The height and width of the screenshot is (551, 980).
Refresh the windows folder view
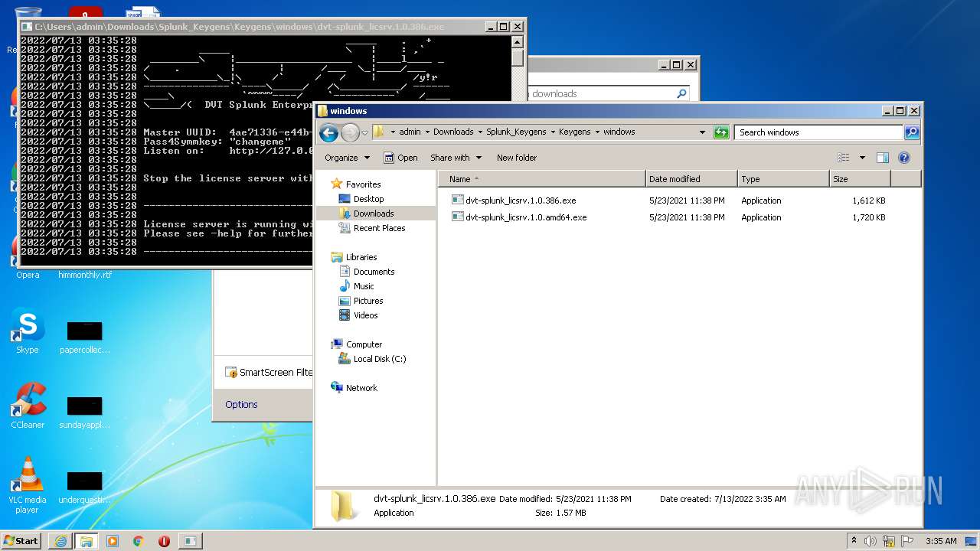(x=721, y=132)
